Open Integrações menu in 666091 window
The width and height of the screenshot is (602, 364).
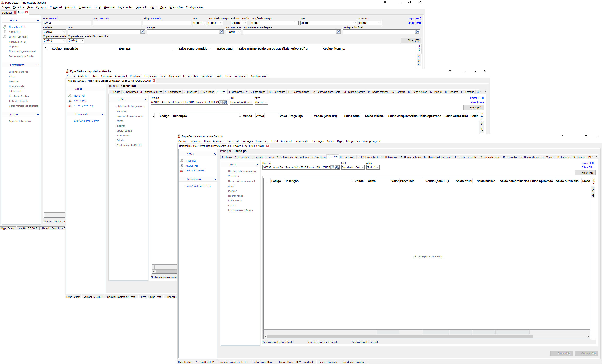point(241,76)
